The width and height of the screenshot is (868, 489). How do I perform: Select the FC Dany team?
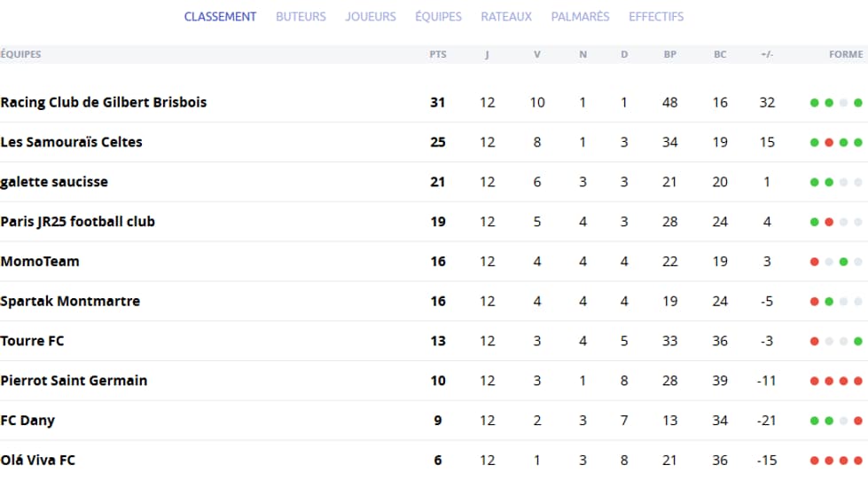27,421
